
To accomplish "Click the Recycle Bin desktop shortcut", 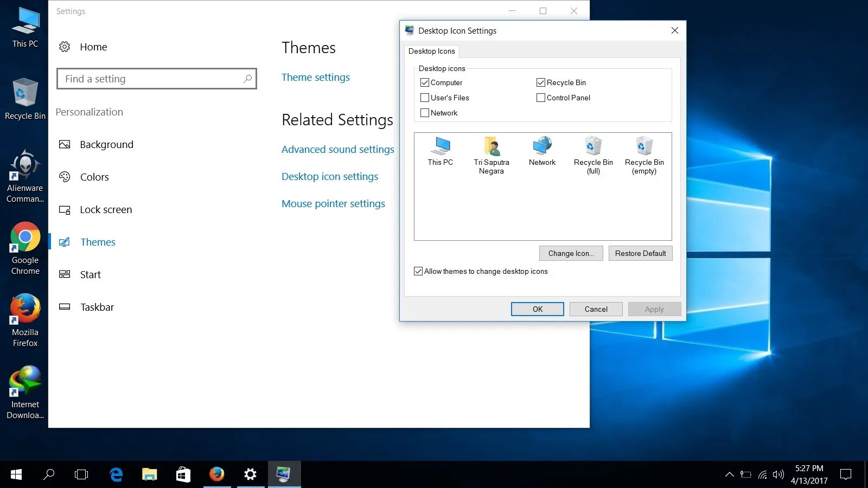I will [x=25, y=99].
